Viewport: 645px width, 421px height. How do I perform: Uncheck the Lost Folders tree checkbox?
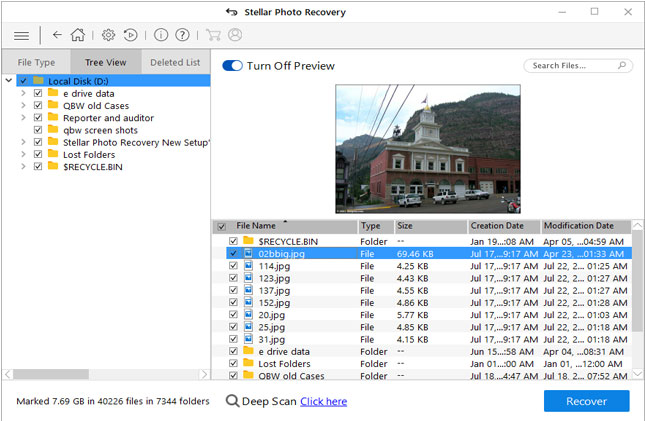click(x=38, y=154)
